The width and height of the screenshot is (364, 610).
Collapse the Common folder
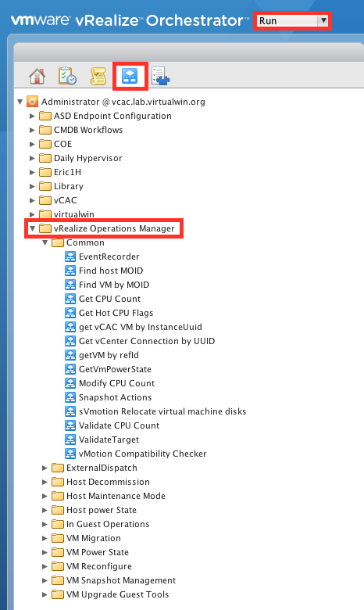click(45, 242)
